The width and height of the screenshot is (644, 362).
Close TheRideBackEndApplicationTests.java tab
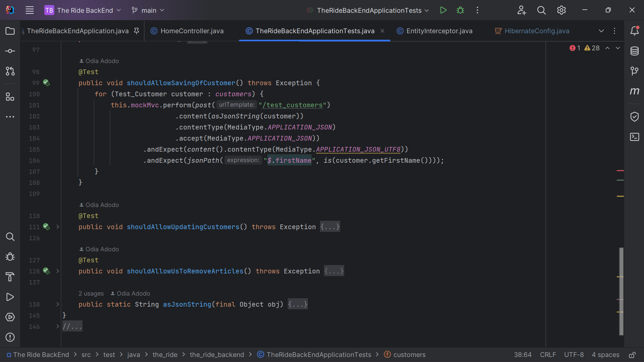382,31
